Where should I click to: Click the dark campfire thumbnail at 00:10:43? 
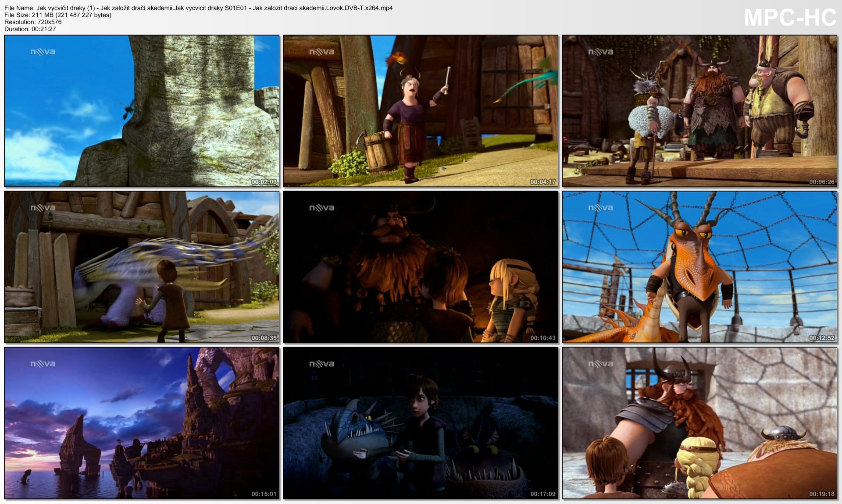pyautogui.click(x=421, y=266)
